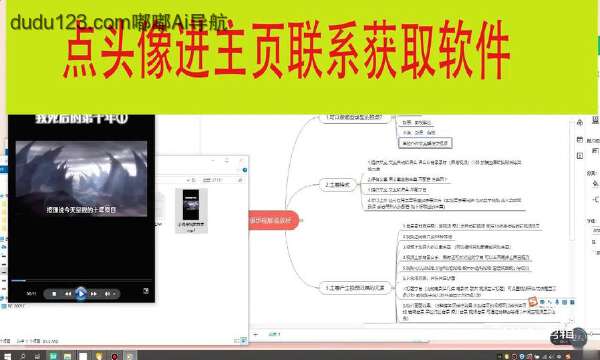600x360 pixels.
Task: Open the second icon in the right sidebar
Action: click(580, 140)
